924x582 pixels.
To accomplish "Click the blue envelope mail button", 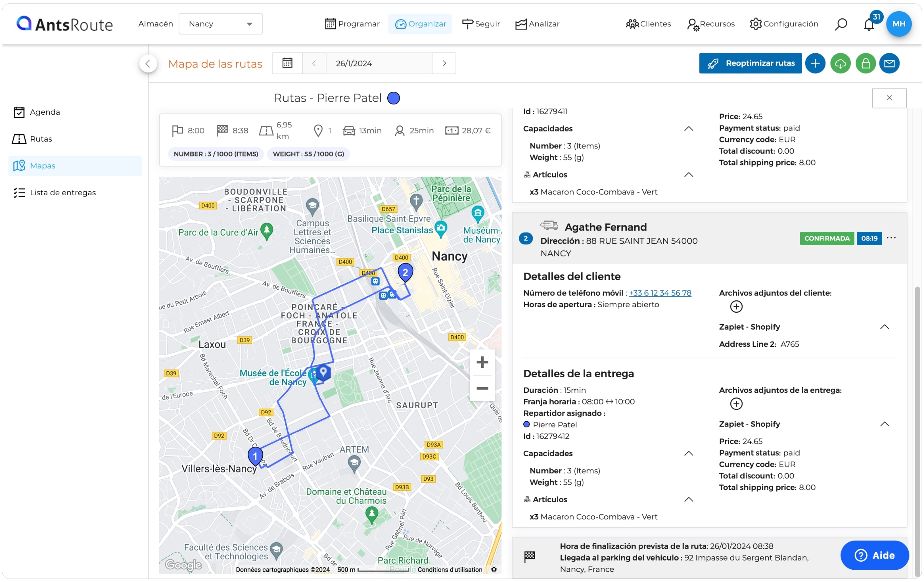I will tap(889, 63).
